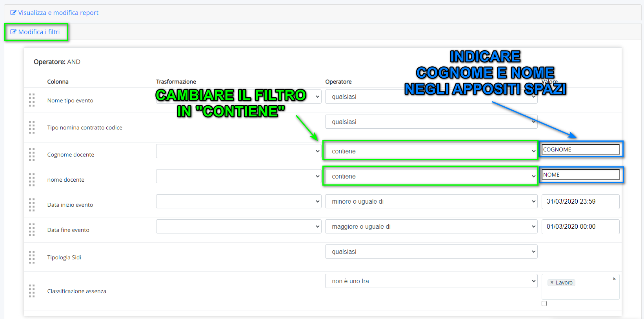Open operator dropdown for Nome tipo evento

pos(431,97)
